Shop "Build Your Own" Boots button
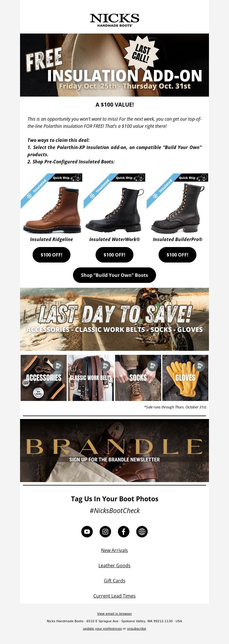 (x=114, y=275)
